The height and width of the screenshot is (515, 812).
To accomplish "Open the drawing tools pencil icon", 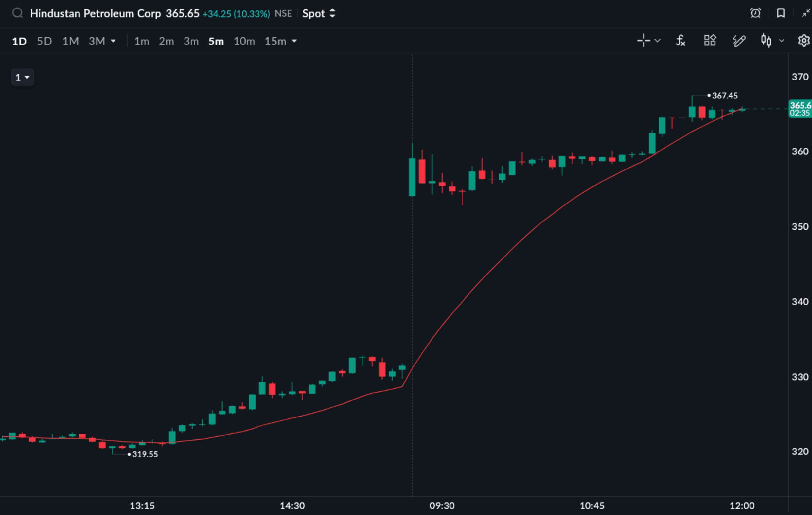I will click(x=739, y=41).
